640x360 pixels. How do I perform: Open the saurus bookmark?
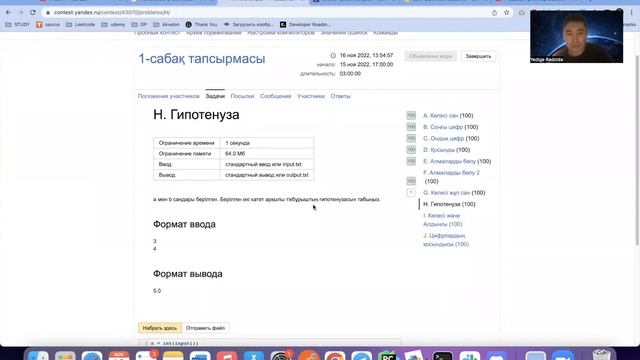point(48,24)
